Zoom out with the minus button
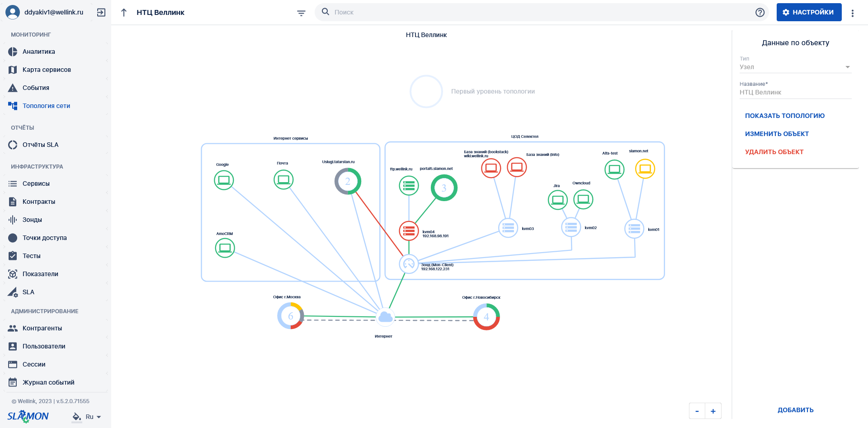Image resolution: width=868 pixels, height=428 pixels. (x=697, y=411)
